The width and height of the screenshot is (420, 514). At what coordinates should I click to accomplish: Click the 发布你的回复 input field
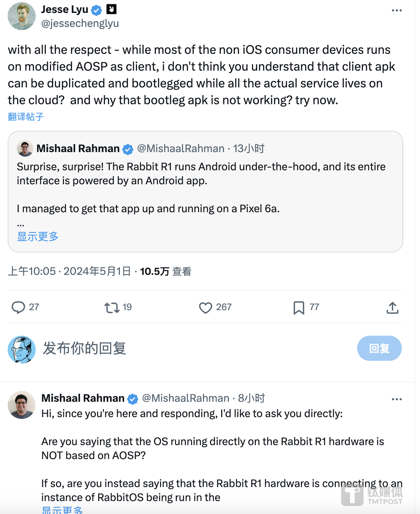(85, 348)
